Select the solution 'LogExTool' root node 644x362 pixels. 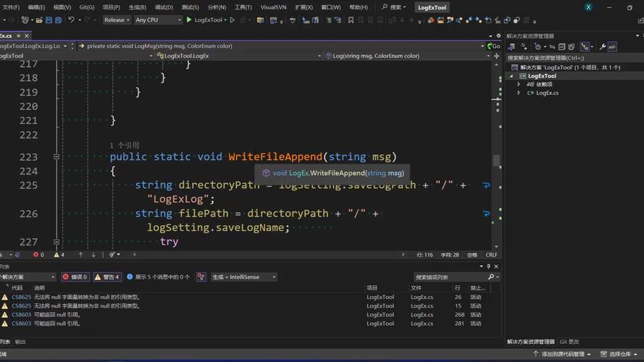(x=570, y=67)
